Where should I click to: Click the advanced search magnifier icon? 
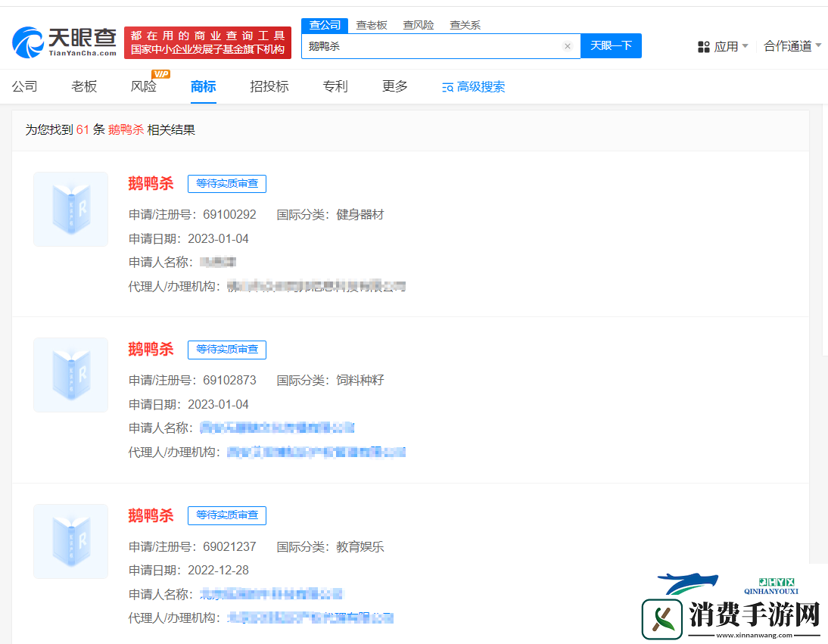tap(448, 88)
